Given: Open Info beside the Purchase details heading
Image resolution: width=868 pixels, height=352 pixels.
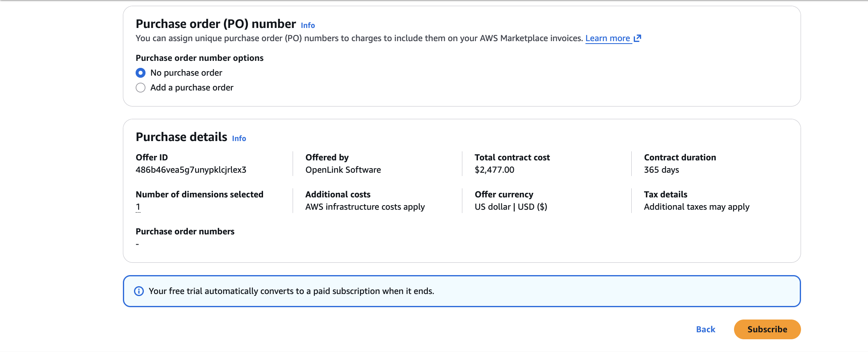Looking at the screenshot, I should tap(239, 139).
